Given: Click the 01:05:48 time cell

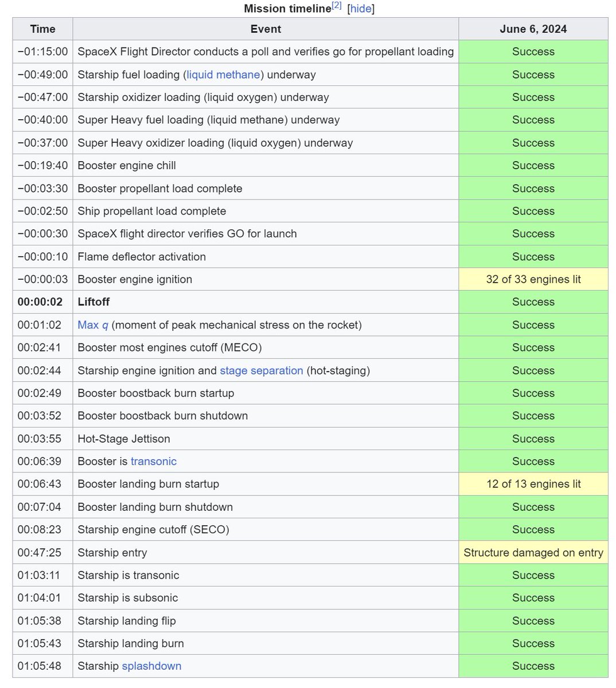Looking at the screenshot, I should coord(42,666).
